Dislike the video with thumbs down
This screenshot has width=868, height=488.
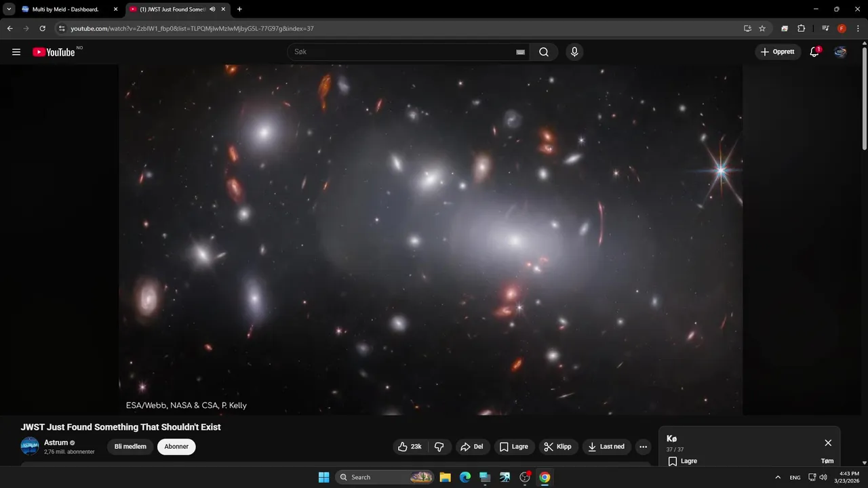pos(439,447)
